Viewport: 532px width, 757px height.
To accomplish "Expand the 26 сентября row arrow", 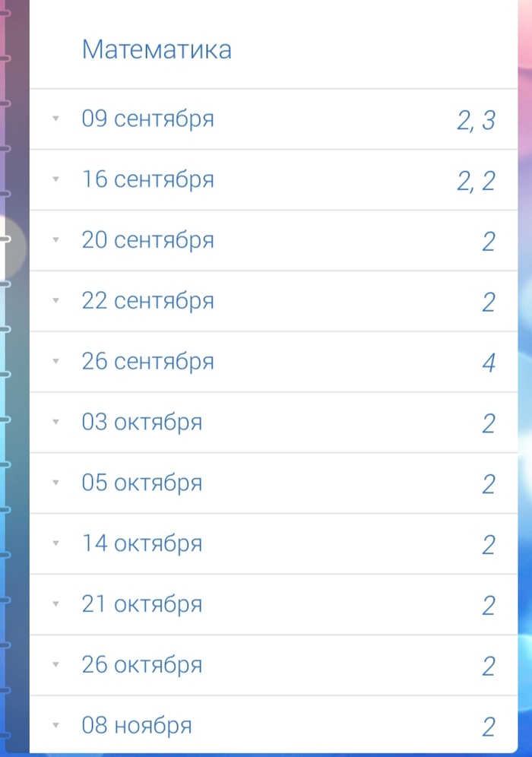I will click(55, 362).
